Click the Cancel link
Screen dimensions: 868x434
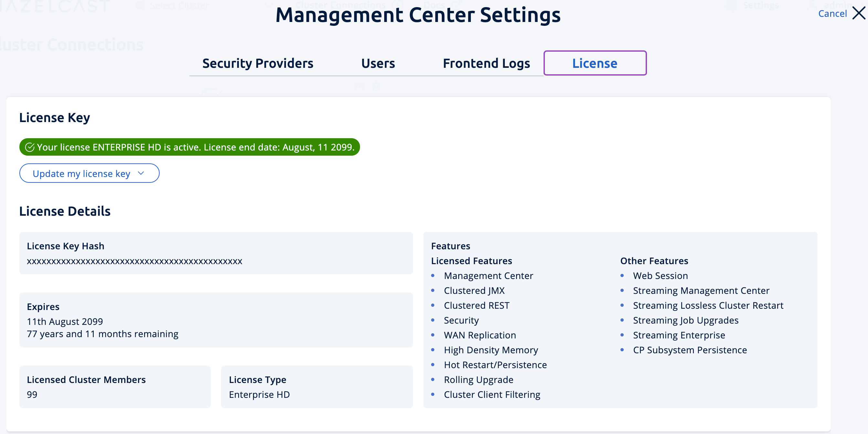[x=832, y=14]
